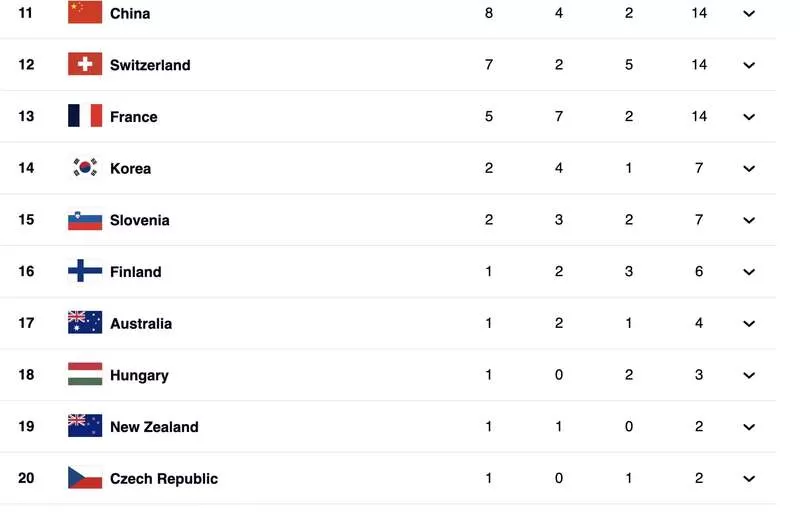Click the France flag icon

coord(85,116)
